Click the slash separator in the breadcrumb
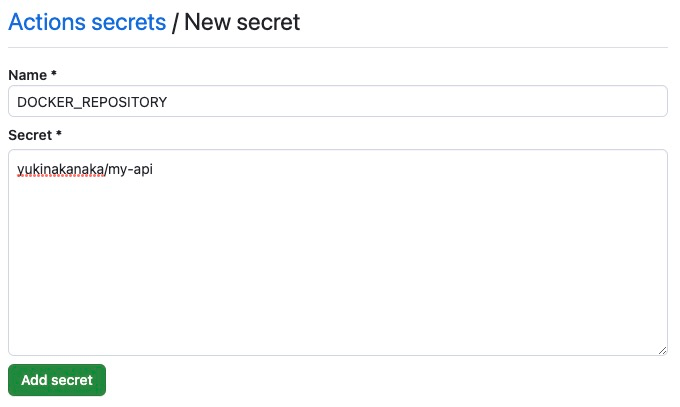The height and width of the screenshot is (407, 680). click(175, 22)
